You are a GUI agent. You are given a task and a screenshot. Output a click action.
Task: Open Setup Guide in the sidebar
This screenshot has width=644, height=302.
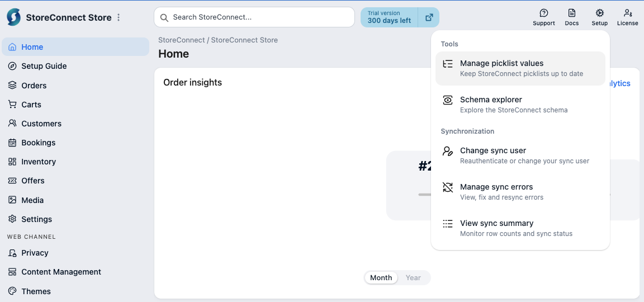[x=75, y=66]
